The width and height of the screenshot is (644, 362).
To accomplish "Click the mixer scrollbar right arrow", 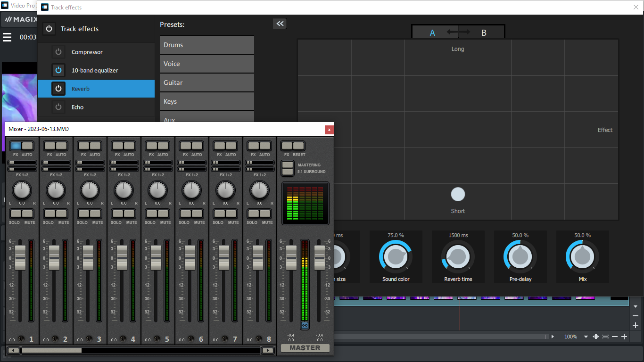I will pyautogui.click(x=267, y=350).
